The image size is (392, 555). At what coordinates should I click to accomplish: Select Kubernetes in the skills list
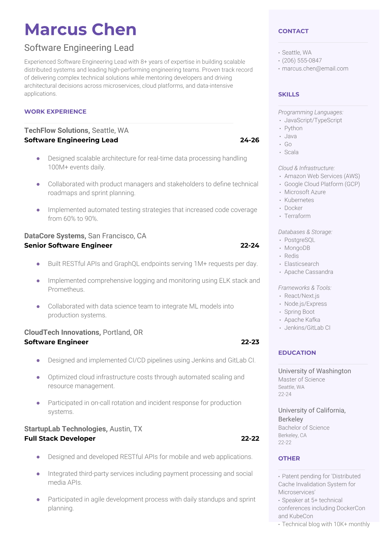(x=299, y=200)
